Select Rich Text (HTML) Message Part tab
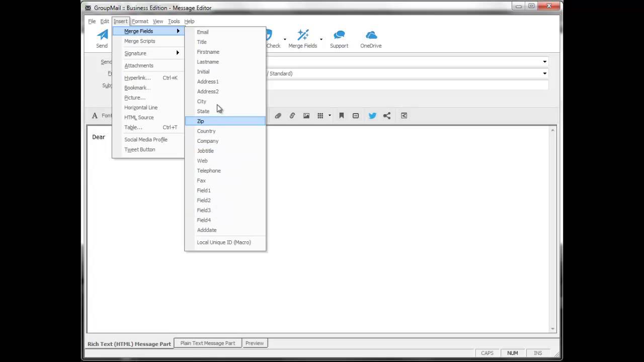644x362 pixels. 129,344
